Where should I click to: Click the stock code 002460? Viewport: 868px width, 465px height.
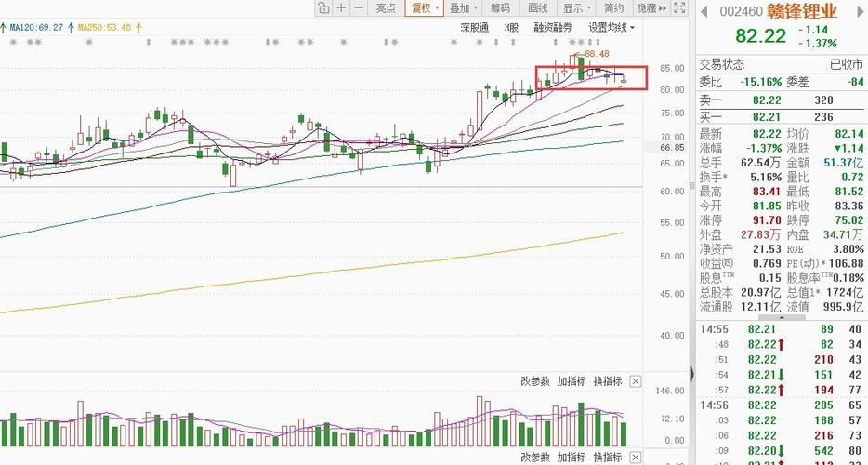741,11
